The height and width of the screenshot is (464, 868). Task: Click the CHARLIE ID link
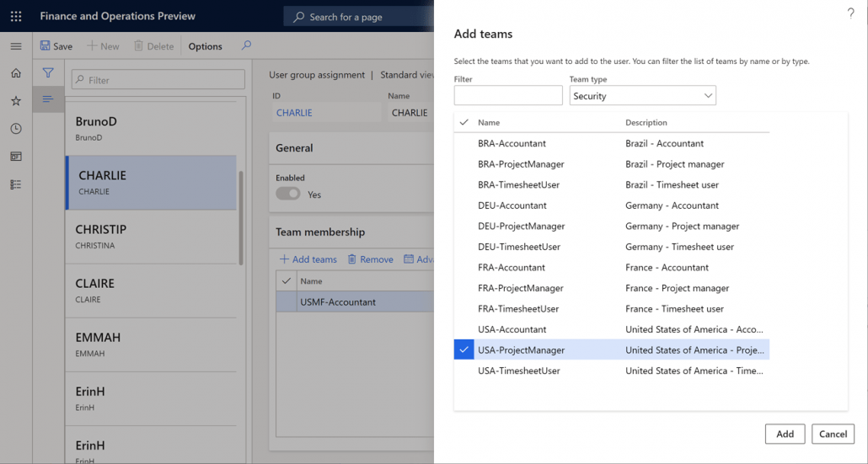point(294,113)
